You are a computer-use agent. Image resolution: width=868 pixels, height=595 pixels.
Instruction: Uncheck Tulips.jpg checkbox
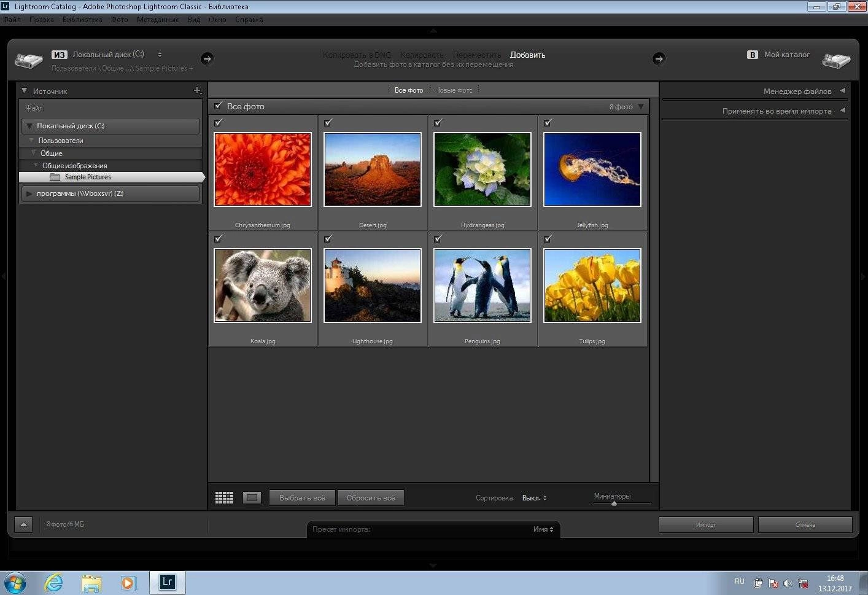tap(548, 239)
